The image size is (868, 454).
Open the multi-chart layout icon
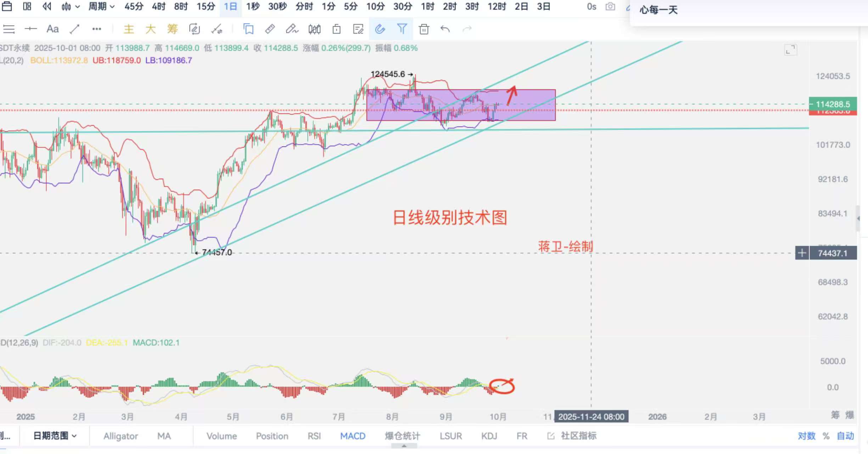coord(27,6)
